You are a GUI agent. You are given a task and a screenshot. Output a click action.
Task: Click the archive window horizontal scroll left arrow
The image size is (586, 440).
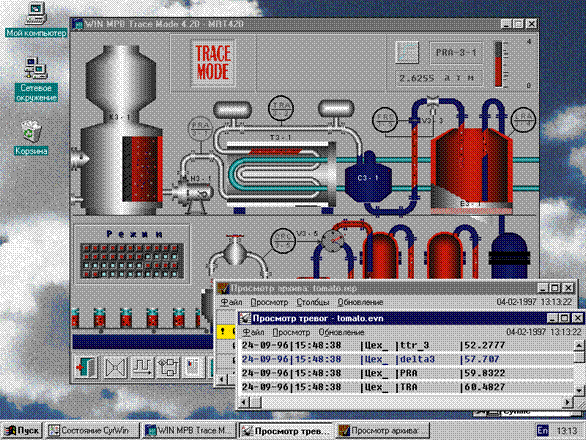[x=222, y=379]
